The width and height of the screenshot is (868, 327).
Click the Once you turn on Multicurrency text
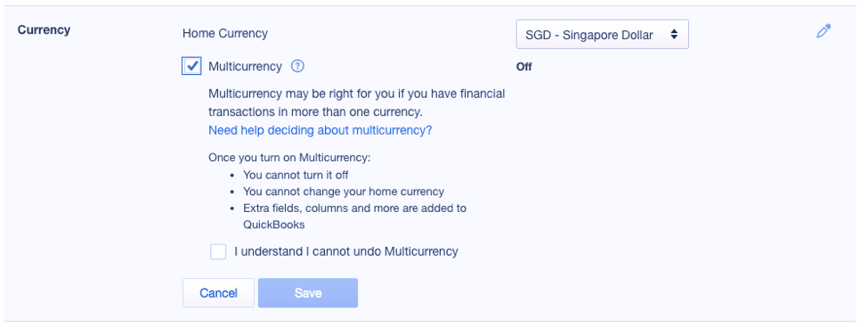click(x=289, y=158)
